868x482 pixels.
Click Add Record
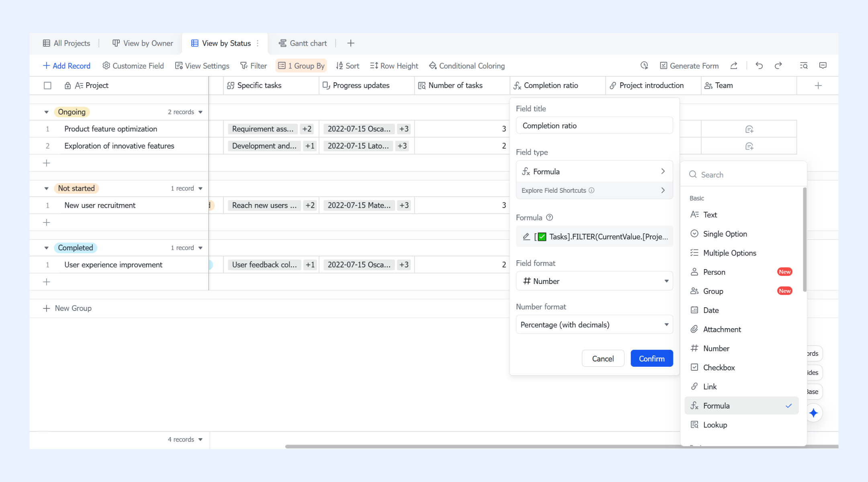pyautogui.click(x=66, y=65)
